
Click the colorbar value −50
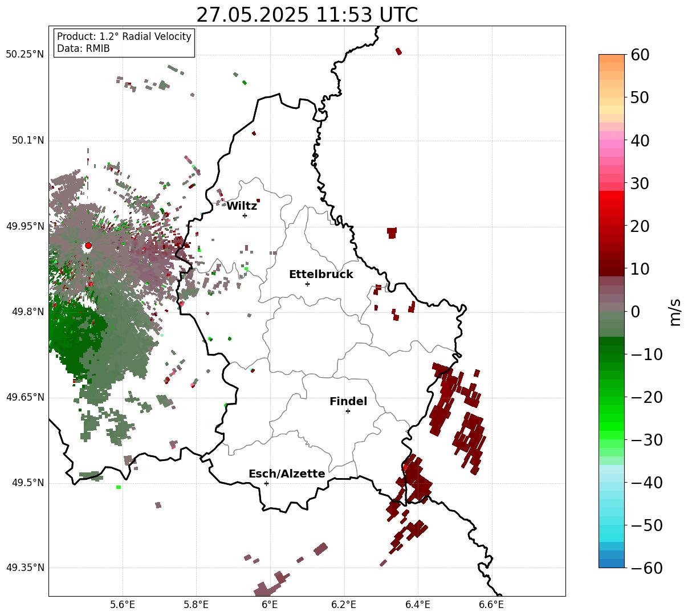tap(646, 525)
